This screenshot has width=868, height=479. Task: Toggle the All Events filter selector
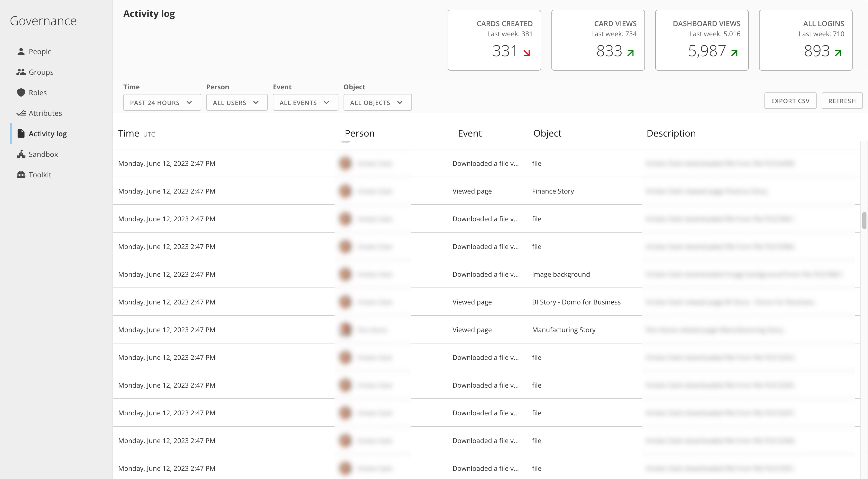coord(305,102)
